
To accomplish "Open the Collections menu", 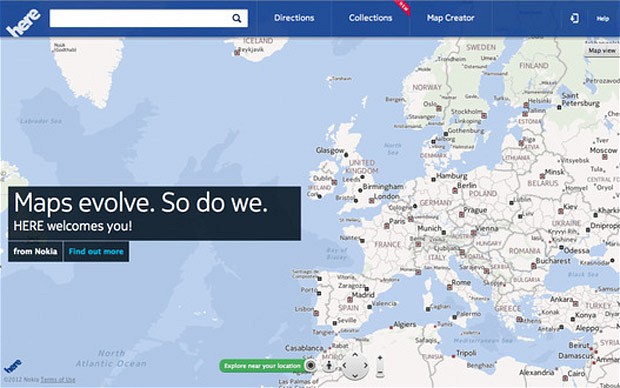I will [370, 18].
